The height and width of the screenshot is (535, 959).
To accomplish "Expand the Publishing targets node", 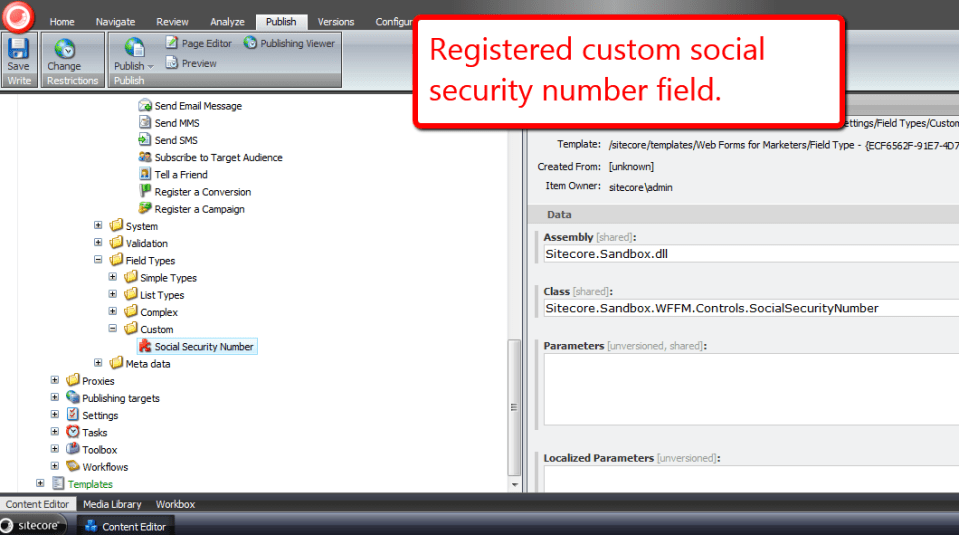I will tap(54, 397).
